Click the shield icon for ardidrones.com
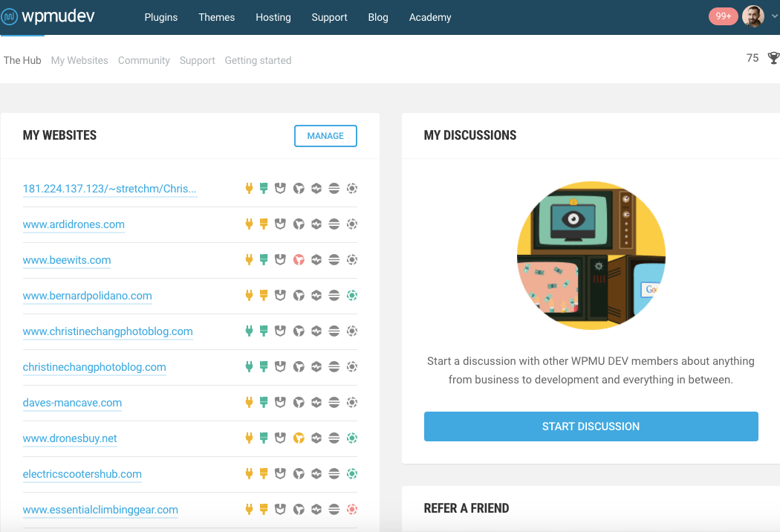Viewport: 780px width, 532px height. (281, 224)
